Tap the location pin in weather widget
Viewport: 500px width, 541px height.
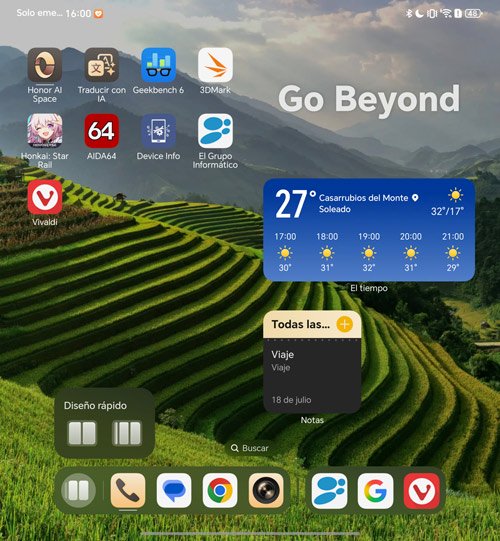point(415,198)
